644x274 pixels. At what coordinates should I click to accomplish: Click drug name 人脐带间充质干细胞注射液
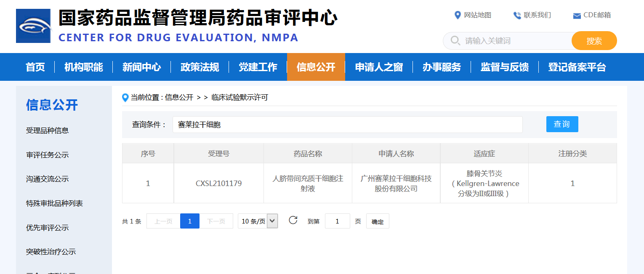pyautogui.click(x=308, y=184)
